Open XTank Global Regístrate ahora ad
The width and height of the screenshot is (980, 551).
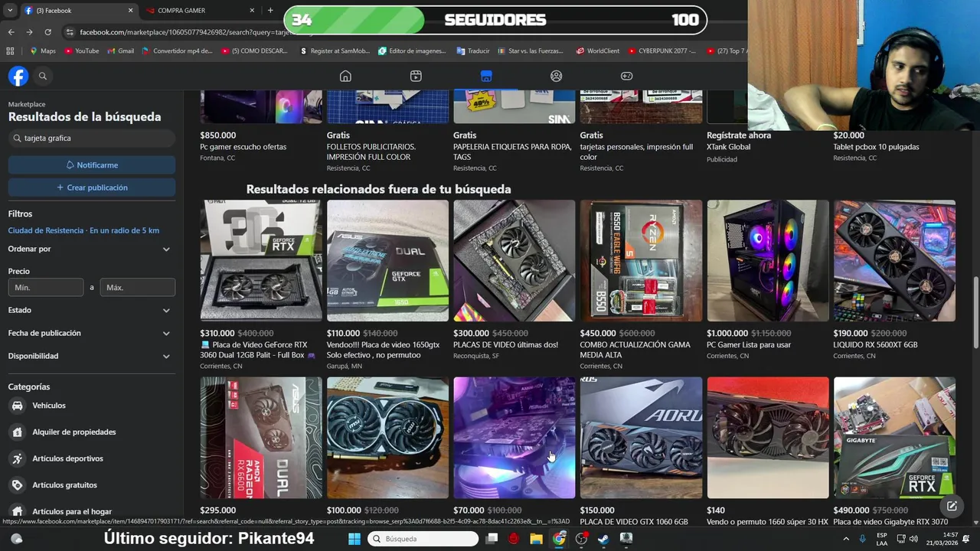tap(739, 135)
